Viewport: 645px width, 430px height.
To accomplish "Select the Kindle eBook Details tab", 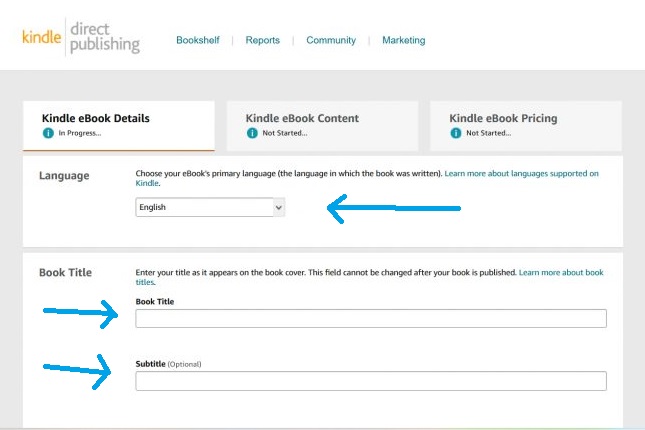I will [119, 126].
